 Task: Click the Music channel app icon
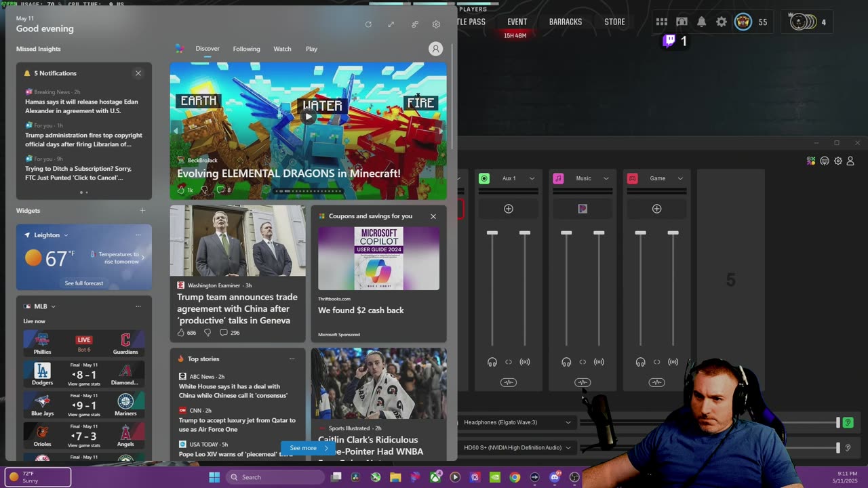pyautogui.click(x=583, y=209)
